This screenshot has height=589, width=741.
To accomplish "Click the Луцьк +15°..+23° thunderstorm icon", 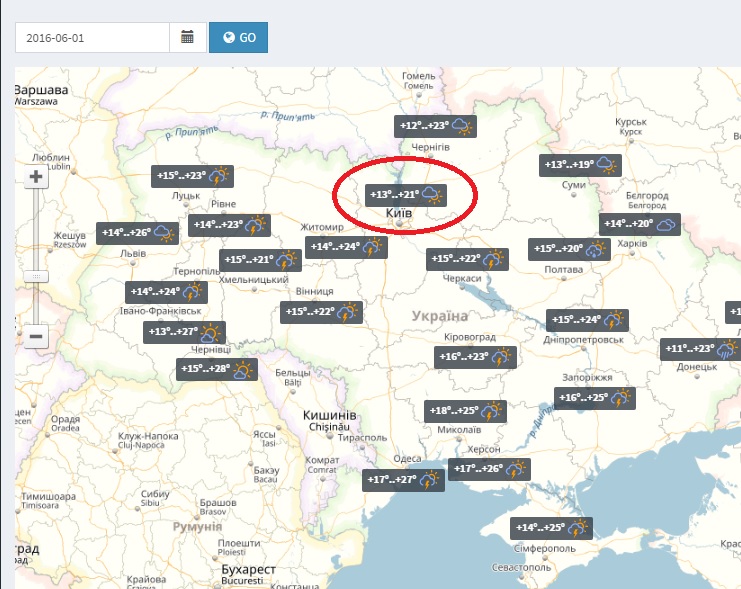I will point(218,176).
